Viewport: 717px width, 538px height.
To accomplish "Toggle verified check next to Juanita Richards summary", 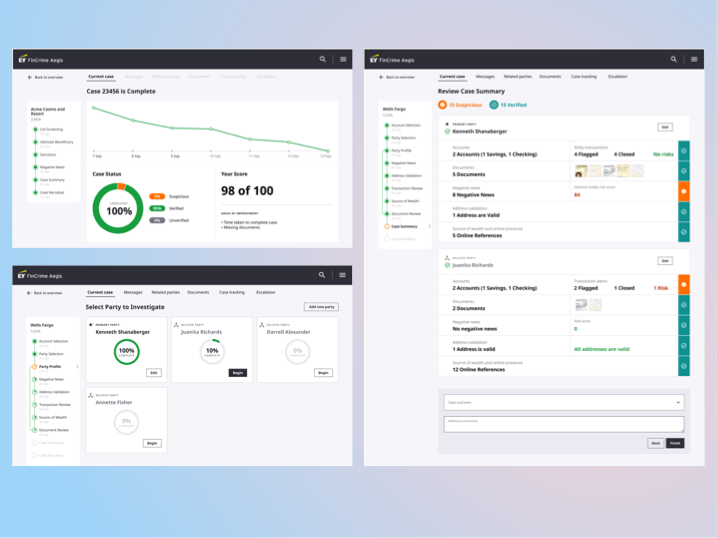I will pyautogui.click(x=448, y=266).
